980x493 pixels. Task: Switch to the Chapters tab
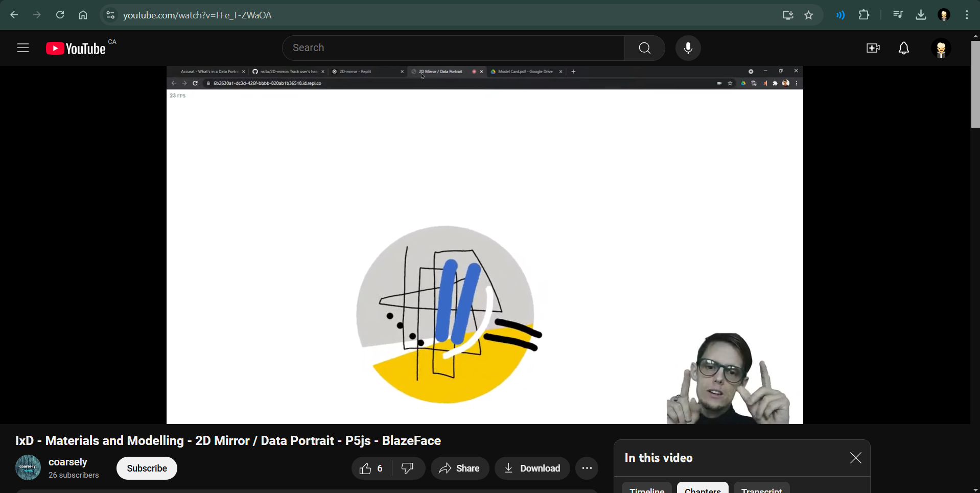click(x=703, y=488)
